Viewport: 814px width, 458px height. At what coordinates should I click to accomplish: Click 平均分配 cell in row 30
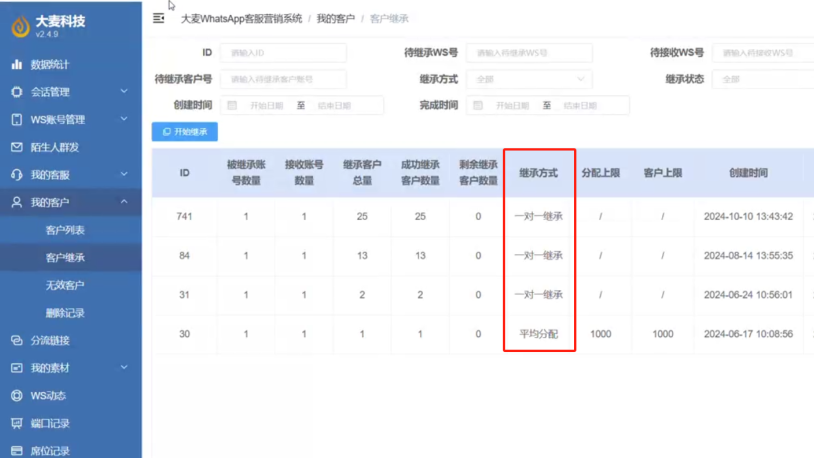(x=539, y=334)
